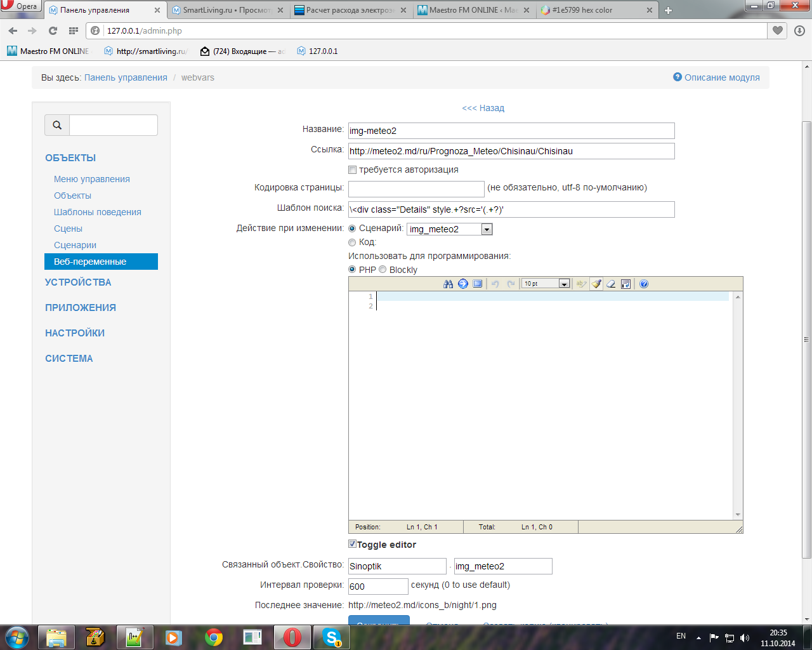Click the heart bookmark icon in address bar
This screenshot has height=650, width=812.
778,30
